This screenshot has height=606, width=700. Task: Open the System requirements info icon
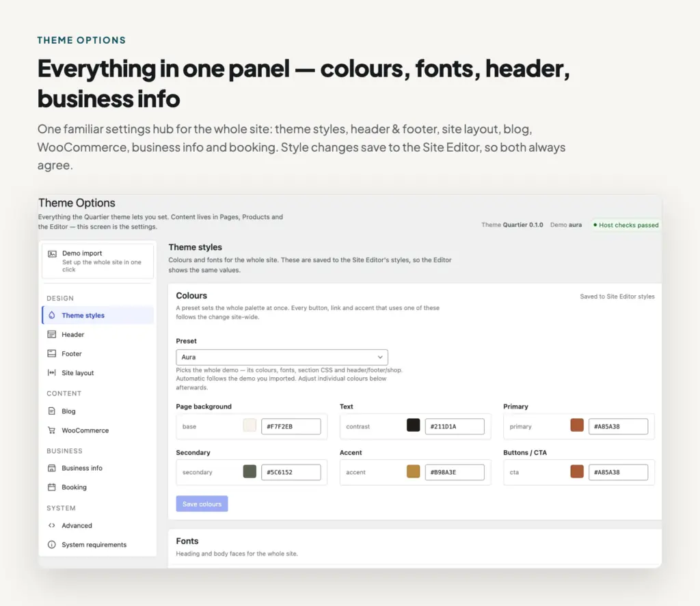point(52,545)
